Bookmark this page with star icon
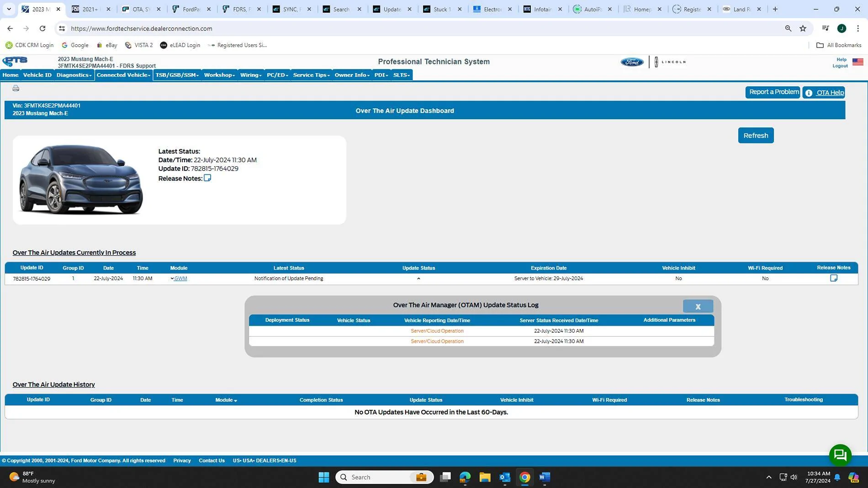The height and width of the screenshot is (488, 868). point(803,28)
